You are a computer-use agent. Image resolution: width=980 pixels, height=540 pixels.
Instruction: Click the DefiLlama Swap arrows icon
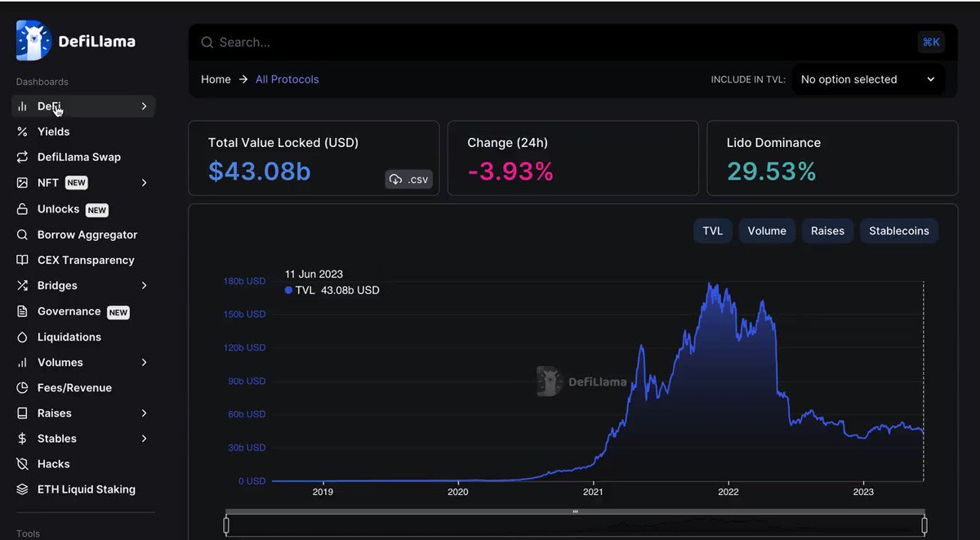click(x=22, y=157)
